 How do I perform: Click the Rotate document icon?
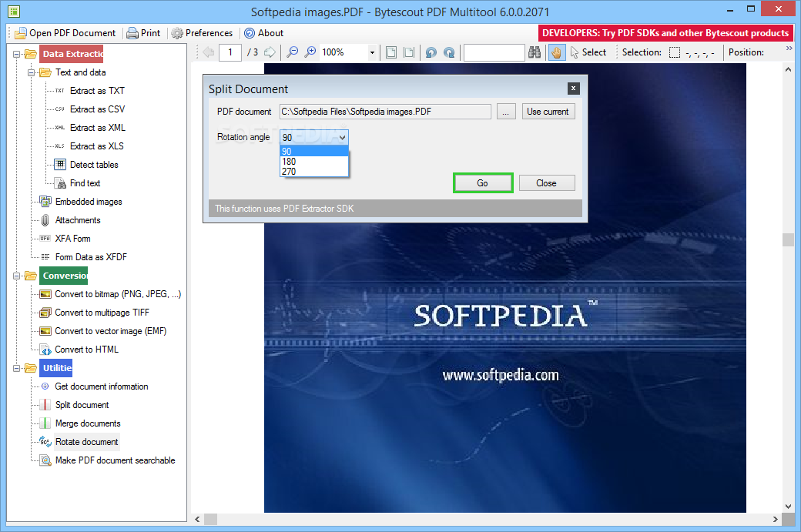45,442
